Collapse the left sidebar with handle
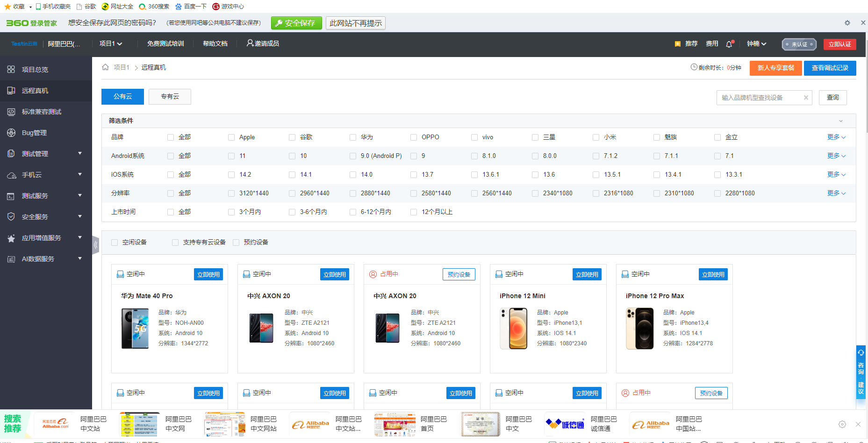 click(95, 245)
